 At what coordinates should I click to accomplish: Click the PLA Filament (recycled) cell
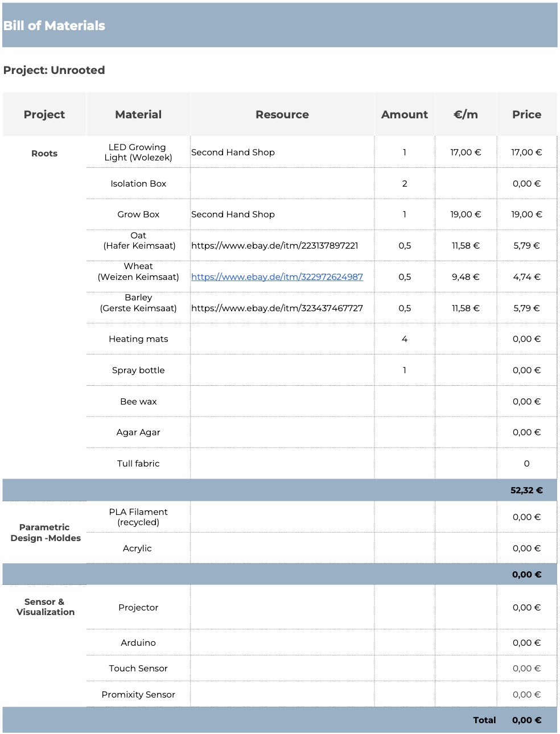138,517
